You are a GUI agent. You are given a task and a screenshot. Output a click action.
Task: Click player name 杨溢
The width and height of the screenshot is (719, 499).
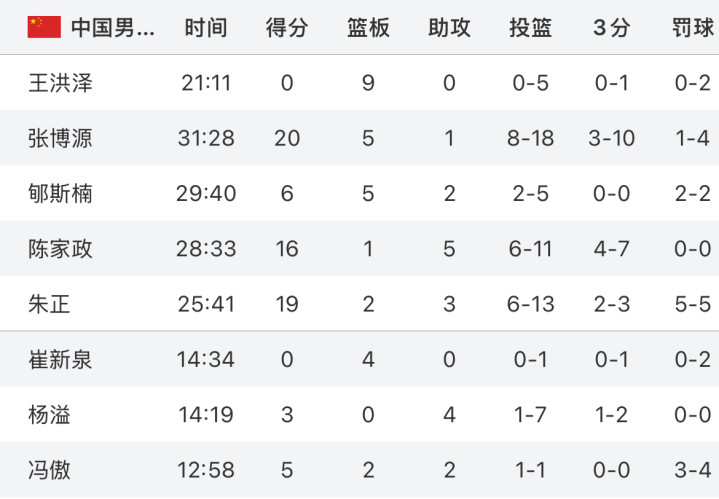pos(50,415)
